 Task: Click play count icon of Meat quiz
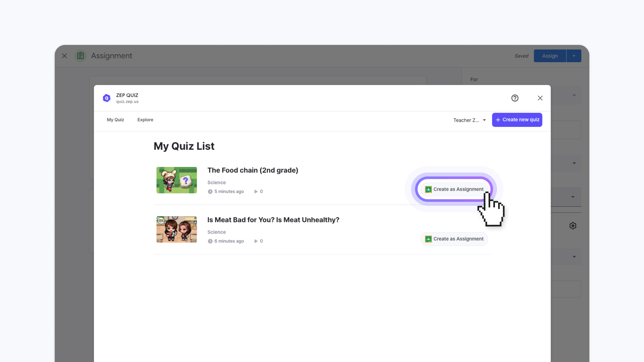pyautogui.click(x=256, y=241)
